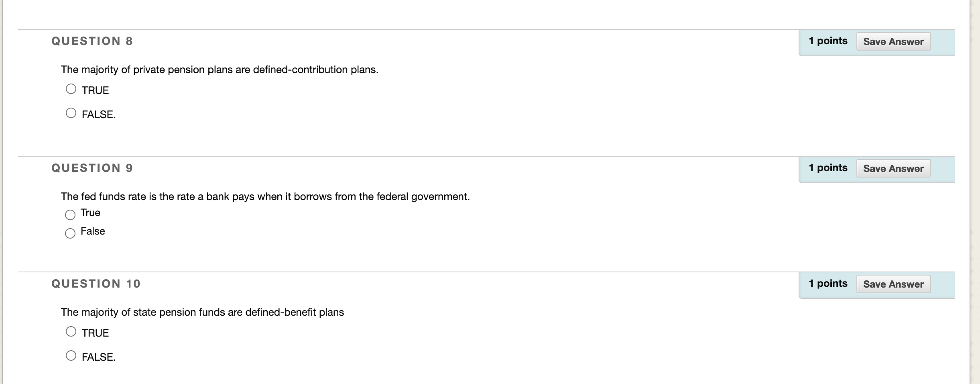Click the 1 points label on Question 8
980x384 pixels.
828,40
